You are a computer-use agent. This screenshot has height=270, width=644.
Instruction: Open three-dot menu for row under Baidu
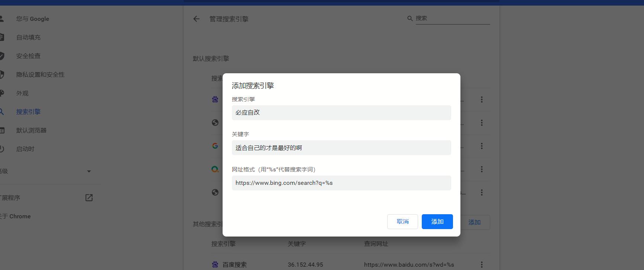(482, 123)
